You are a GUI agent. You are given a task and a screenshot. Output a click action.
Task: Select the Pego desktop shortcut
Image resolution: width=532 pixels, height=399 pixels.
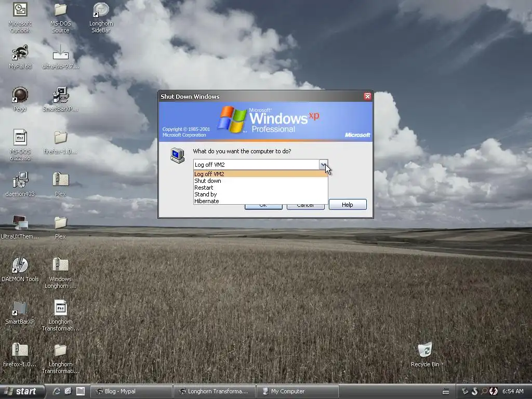point(20,95)
